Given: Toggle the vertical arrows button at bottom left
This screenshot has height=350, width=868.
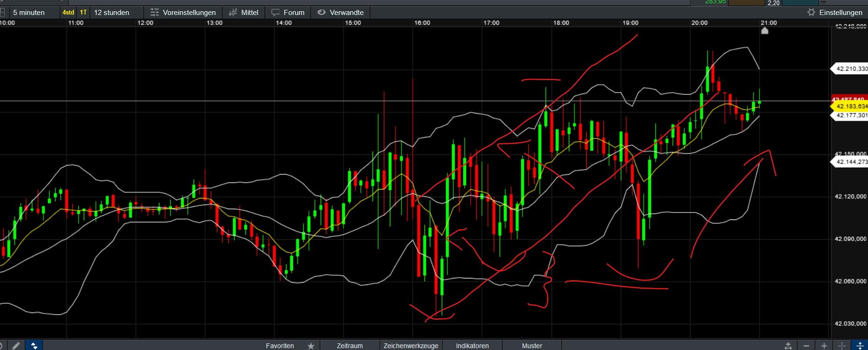Looking at the screenshot, I should point(34,346).
